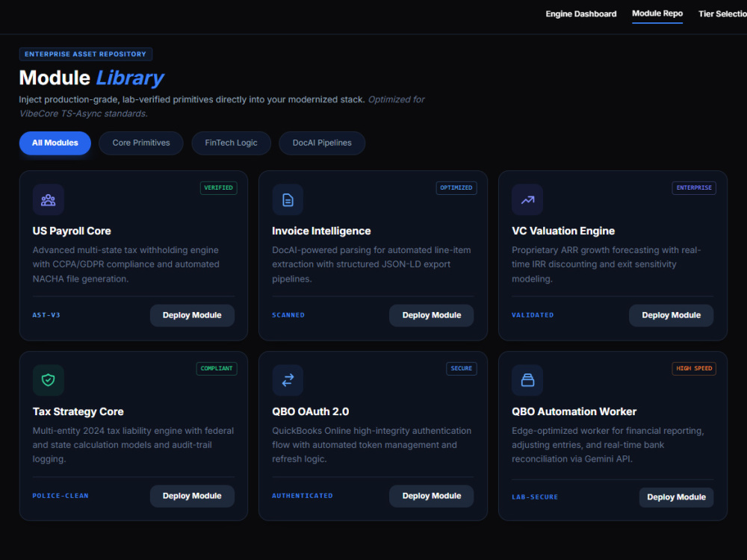Click the VC Valuation Engine trend icon
747x560 pixels.
pyautogui.click(x=527, y=200)
